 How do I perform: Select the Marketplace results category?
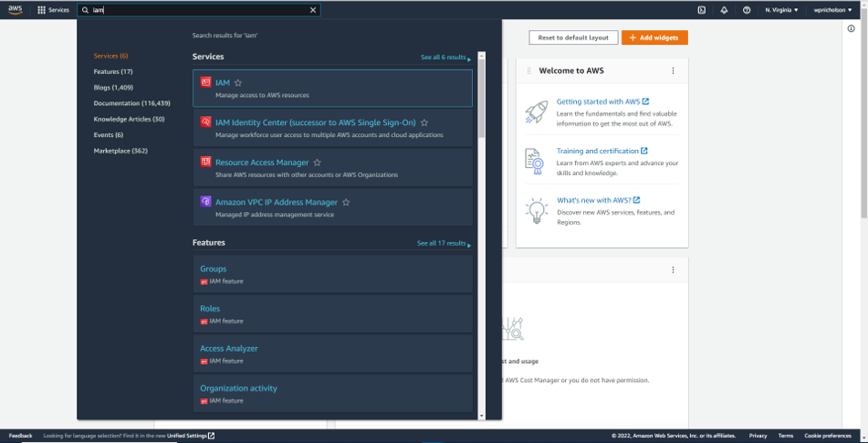point(120,150)
